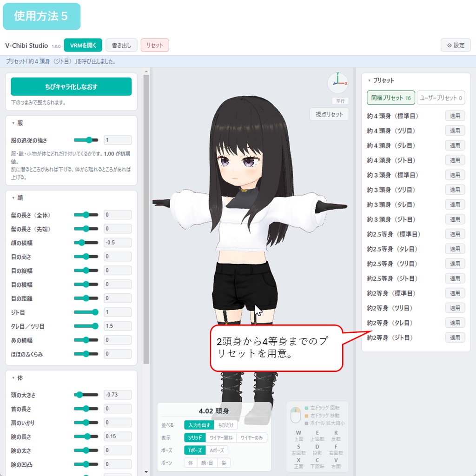Collapse the 体 section

pyautogui.click(x=17, y=377)
